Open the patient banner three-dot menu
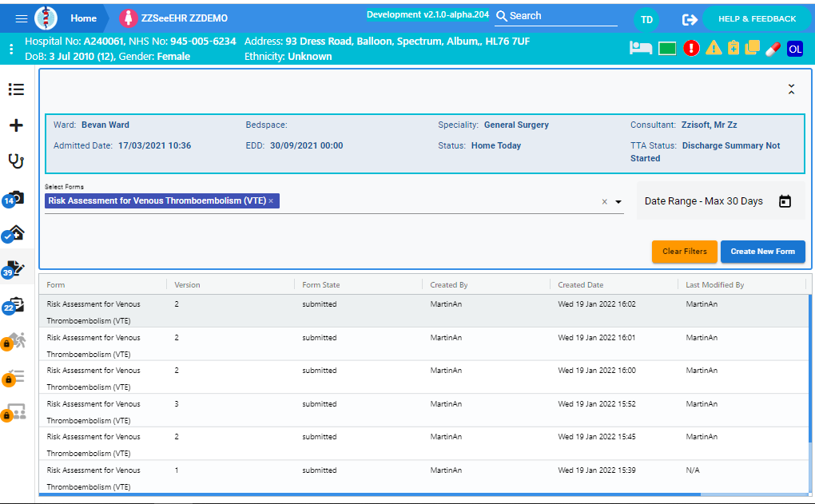 [x=11, y=50]
